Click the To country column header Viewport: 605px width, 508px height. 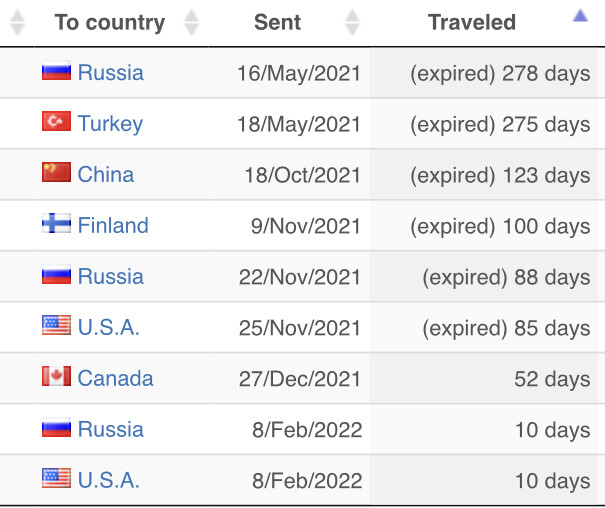[x=110, y=22]
